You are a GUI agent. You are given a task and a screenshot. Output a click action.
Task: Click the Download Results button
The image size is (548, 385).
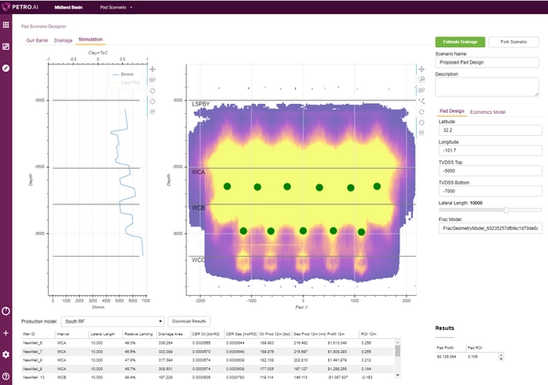[189, 321]
